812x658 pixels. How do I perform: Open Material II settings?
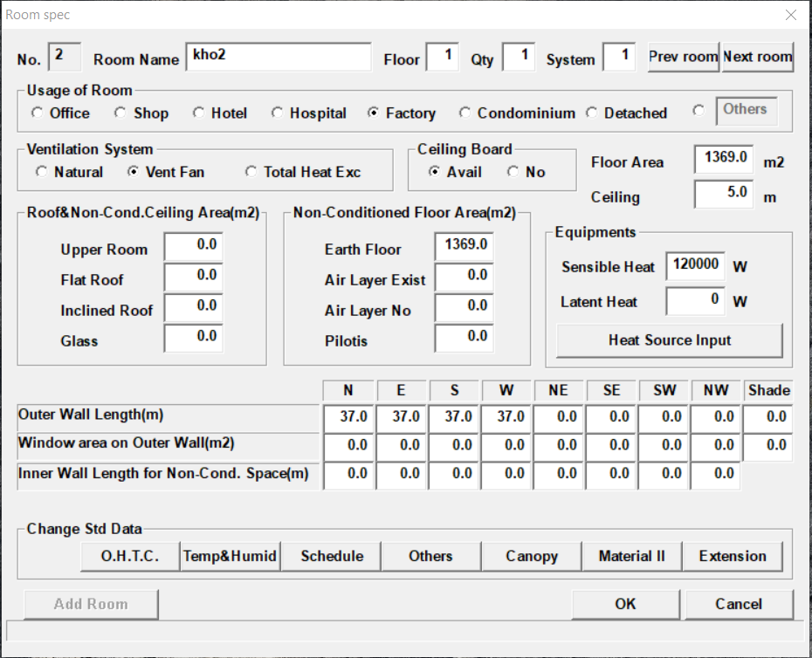pyautogui.click(x=631, y=556)
